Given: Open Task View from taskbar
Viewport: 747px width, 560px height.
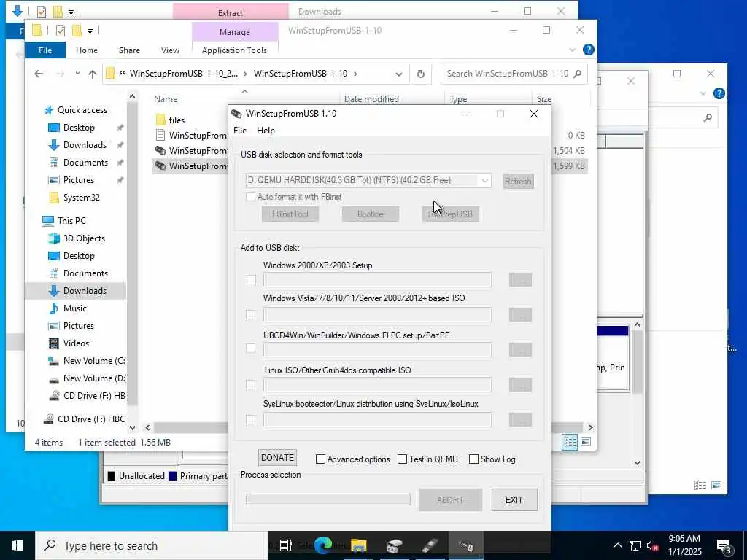Looking at the screenshot, I should point(286,545).
